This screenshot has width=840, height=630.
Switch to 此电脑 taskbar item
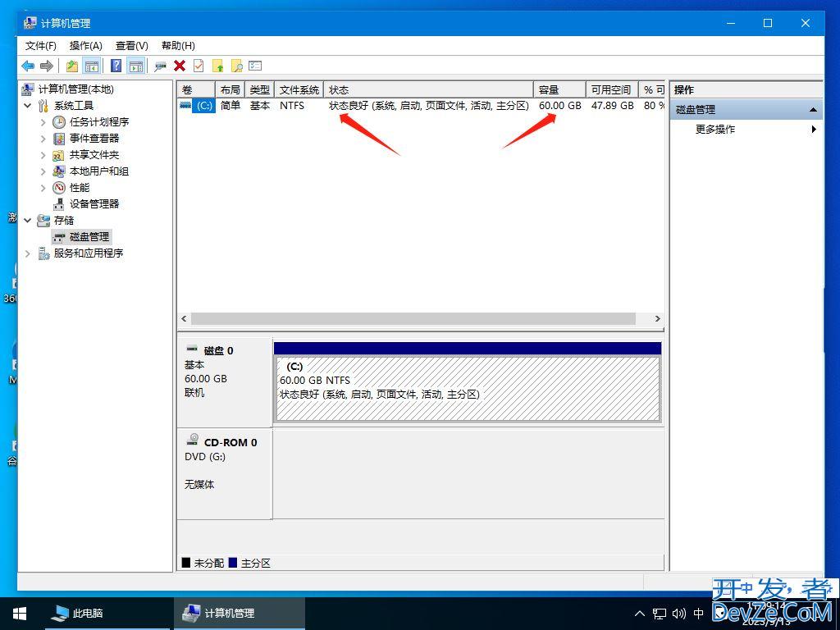[107, 614]
